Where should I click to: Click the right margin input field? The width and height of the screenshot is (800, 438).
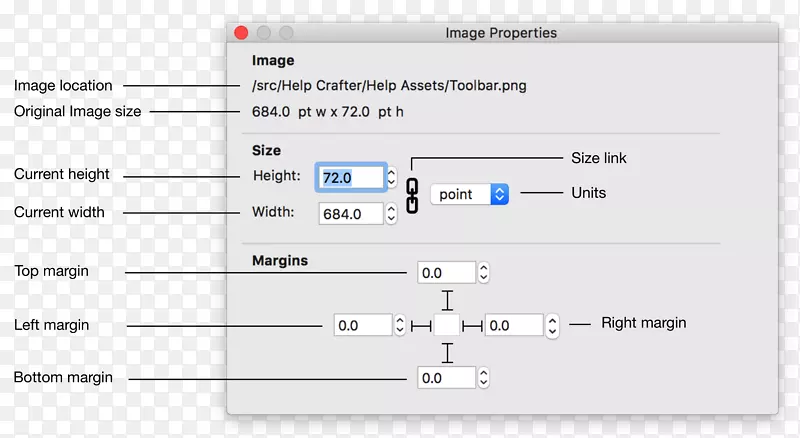[514, 325]
